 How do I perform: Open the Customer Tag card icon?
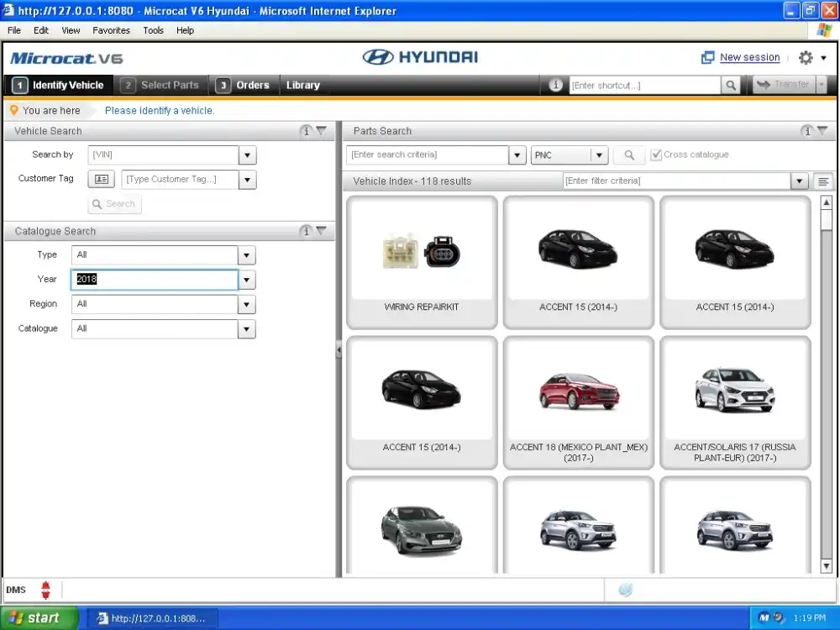102,179
